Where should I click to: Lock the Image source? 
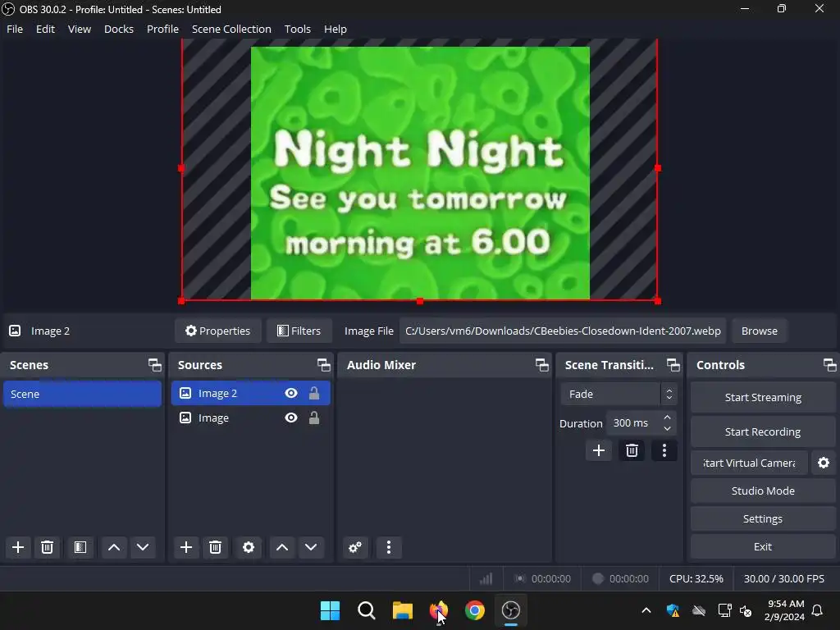tap(314, 418)
